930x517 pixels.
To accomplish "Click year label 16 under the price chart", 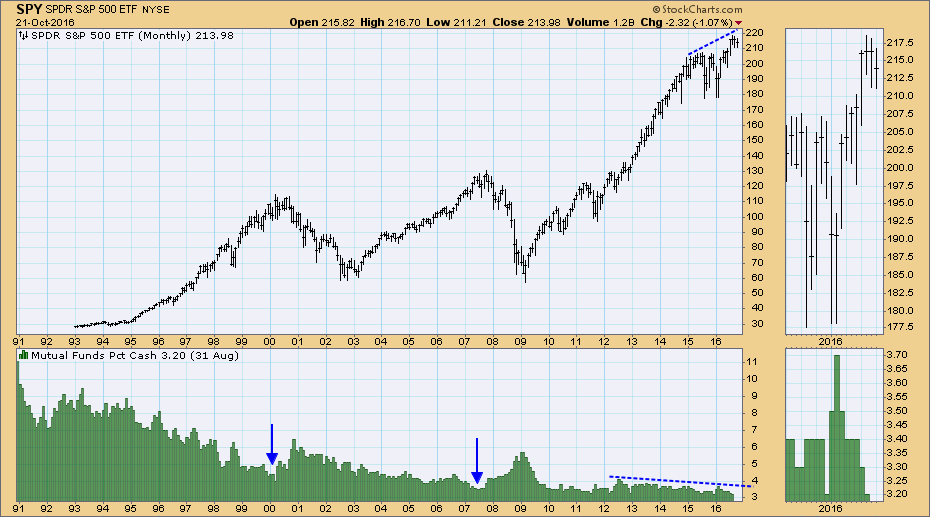I will point(715,342).
